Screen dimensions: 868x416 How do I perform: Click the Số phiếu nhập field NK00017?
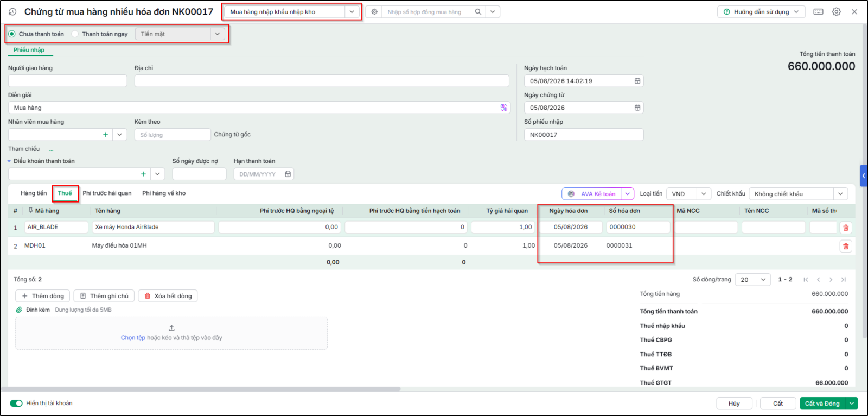pos(584,135)
